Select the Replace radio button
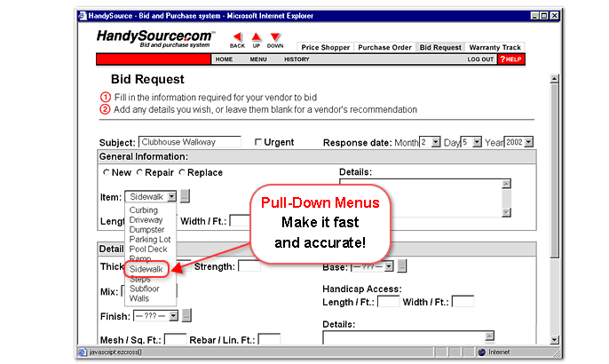Screen dimensions: 609x364 pos(183,172)
